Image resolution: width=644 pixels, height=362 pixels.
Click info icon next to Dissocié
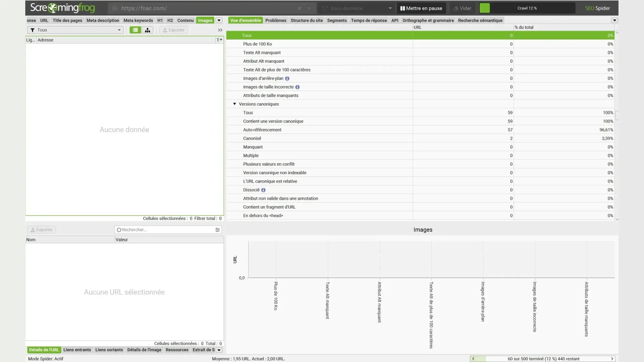click(263, 190)
